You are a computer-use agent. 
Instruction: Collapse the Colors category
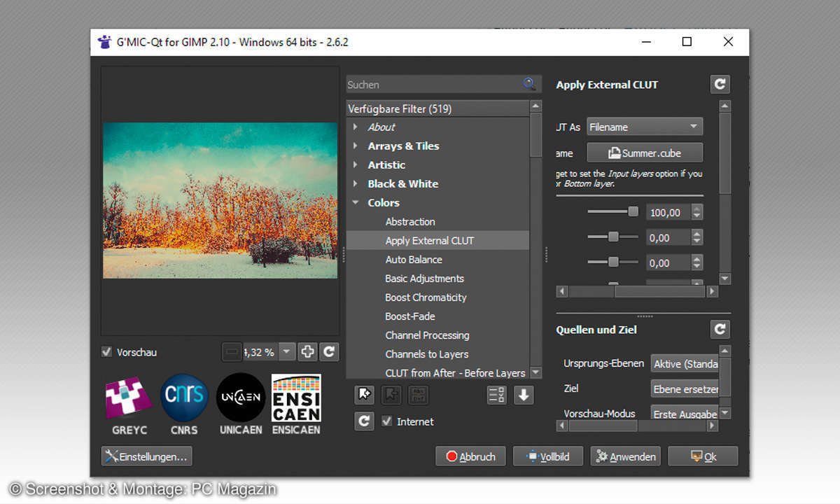(x=356, y=202)
